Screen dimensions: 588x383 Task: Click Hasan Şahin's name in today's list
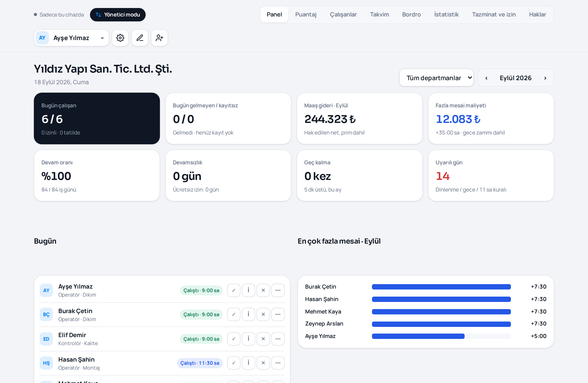click(76, 360)
